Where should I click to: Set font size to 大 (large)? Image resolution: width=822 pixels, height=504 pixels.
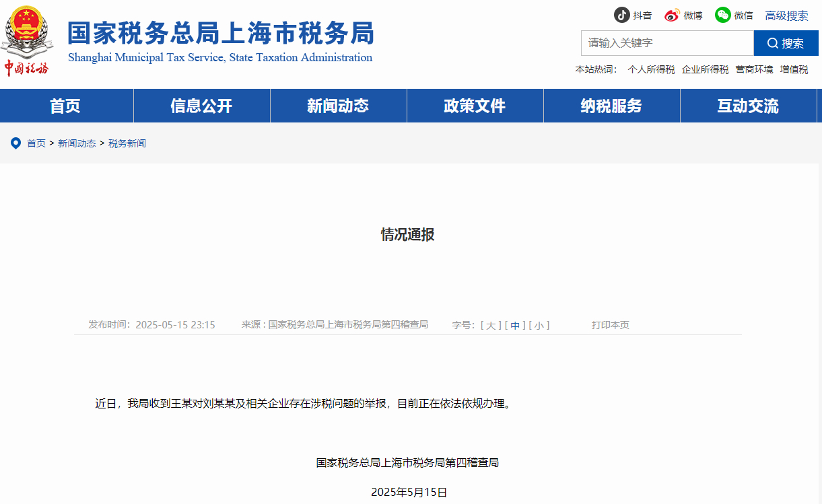[491, 325]
